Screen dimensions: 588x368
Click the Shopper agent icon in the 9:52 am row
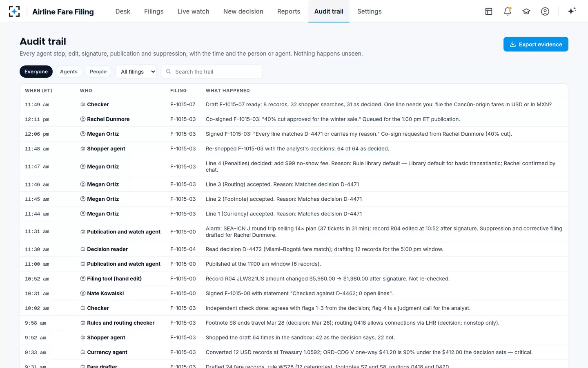click(x=83, y=337)
